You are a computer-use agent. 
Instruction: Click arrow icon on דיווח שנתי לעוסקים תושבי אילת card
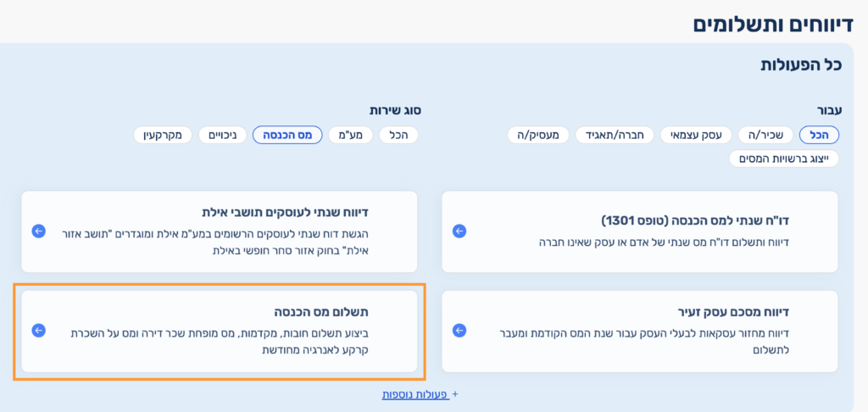pyautogui.click(x=38, y=231)
